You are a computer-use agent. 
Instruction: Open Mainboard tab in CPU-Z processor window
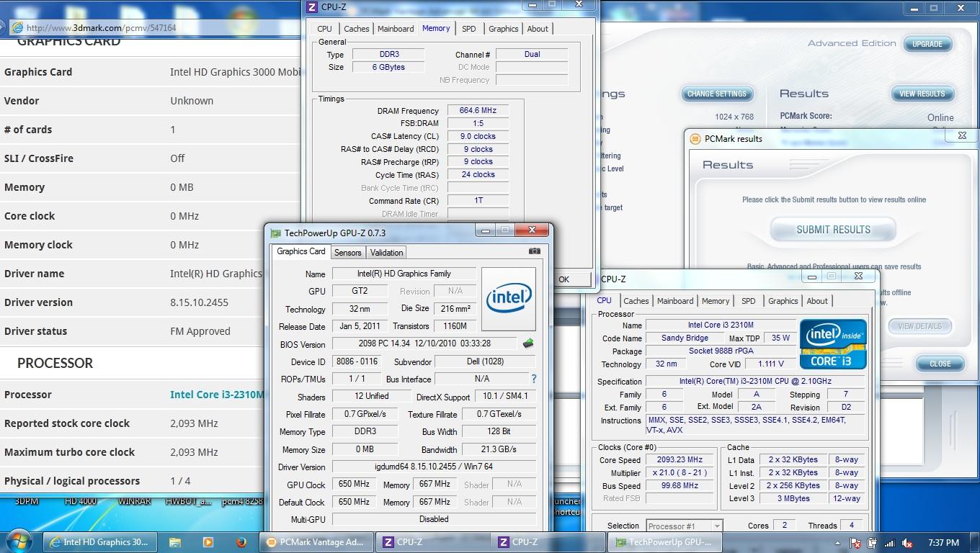pyautogui.click(x=675, y=301)
